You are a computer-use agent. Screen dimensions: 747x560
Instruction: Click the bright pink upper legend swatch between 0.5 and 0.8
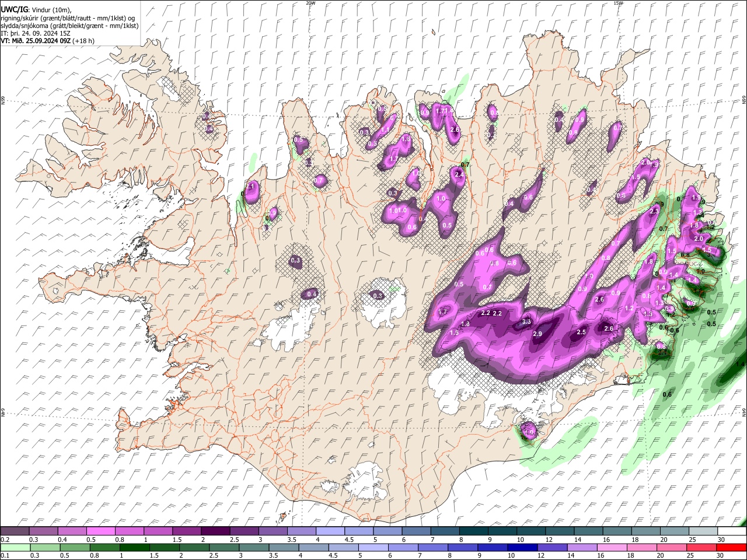100,531
